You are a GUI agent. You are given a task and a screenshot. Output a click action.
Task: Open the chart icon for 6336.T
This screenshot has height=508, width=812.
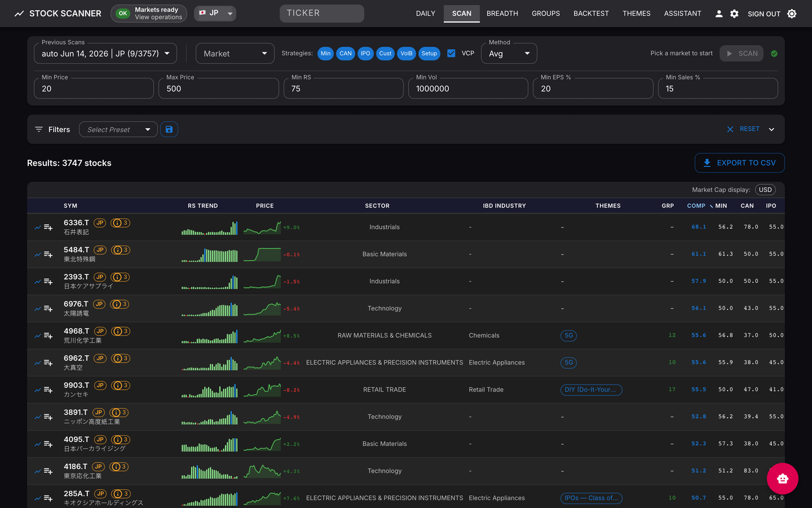point(38,227)
